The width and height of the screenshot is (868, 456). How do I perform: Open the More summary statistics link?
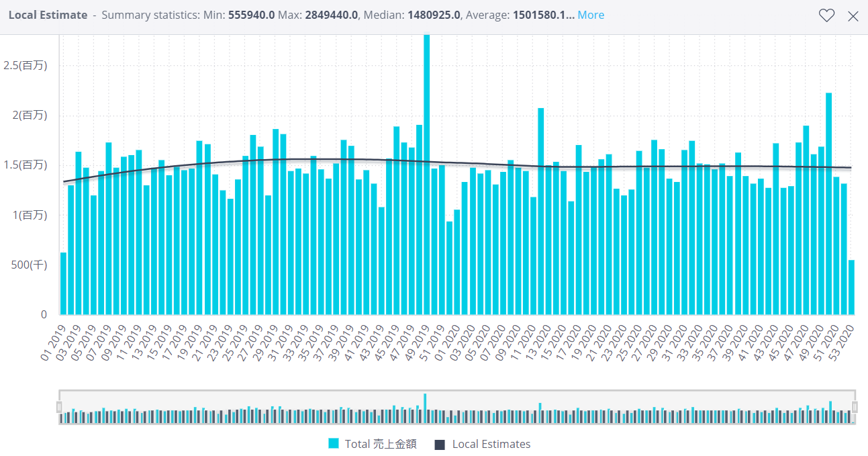[x=591, y=15]
